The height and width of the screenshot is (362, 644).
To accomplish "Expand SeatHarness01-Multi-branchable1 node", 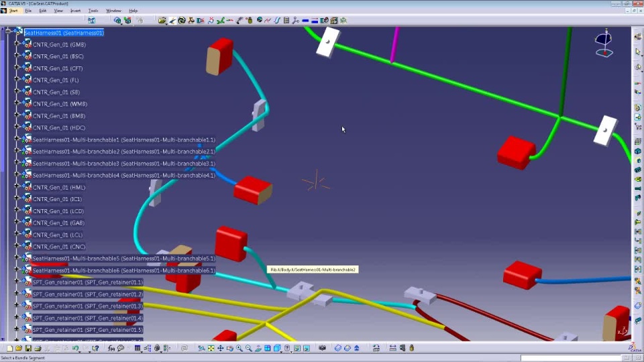I will click(x=17, y=138).
